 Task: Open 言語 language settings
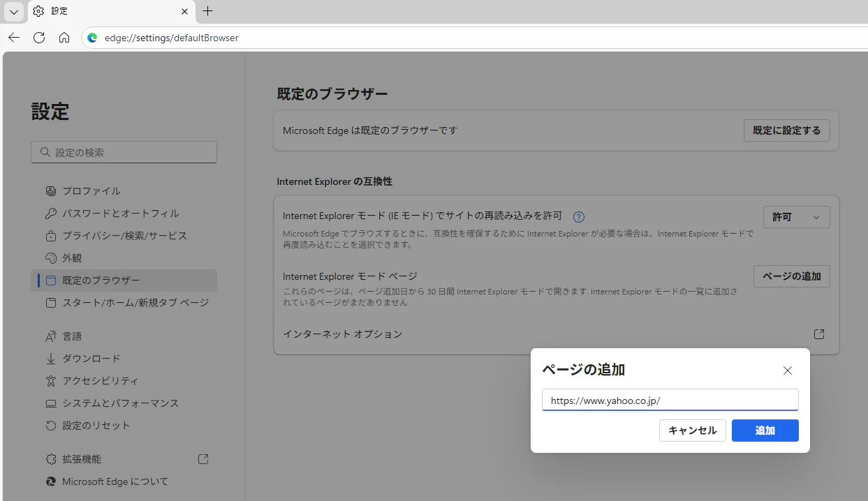pos(124,336)
